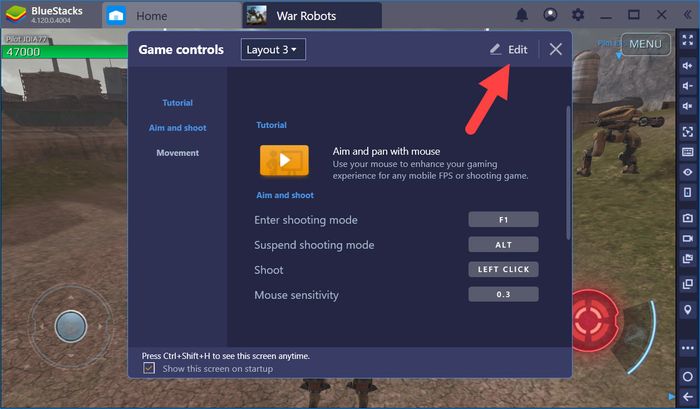Play the tutorial video thumbnail
700x409 pixels.
tap(284, 160)
